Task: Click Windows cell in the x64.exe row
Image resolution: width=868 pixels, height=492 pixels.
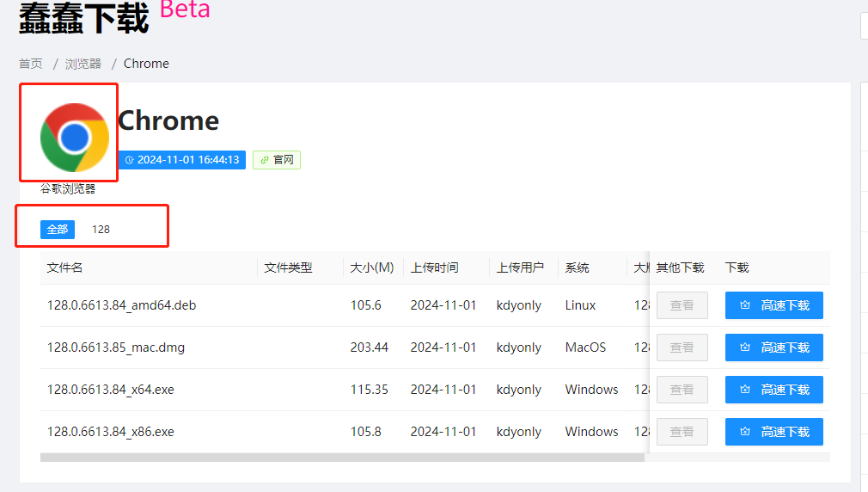Action: (x=591, y=390)
